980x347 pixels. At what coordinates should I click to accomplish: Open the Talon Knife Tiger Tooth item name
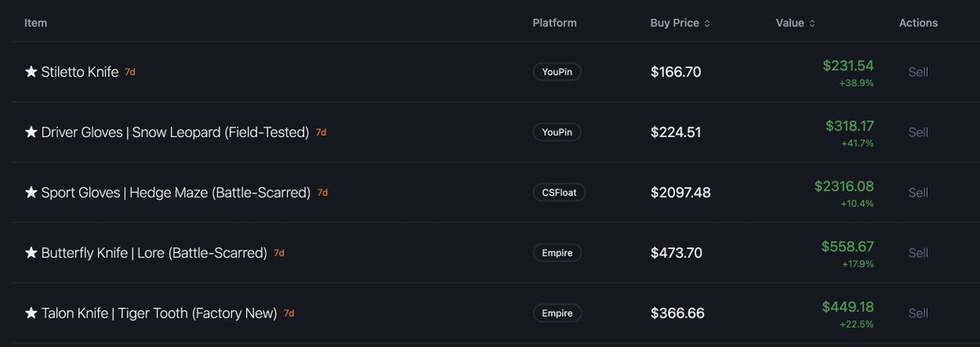pyautogui.click(x=159, y=314)
